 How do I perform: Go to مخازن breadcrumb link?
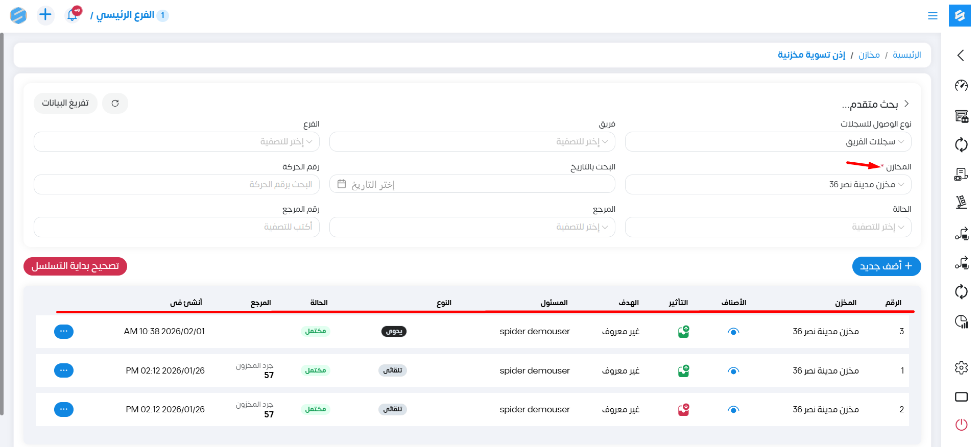pos(869,55)
